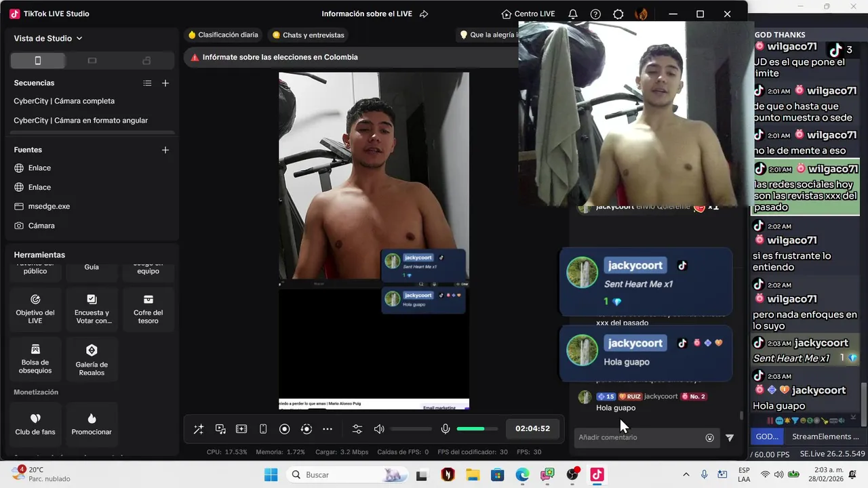The image size is (868, 488).
Task: Open Encuesta y Votar tool
Action: [92, 310]
